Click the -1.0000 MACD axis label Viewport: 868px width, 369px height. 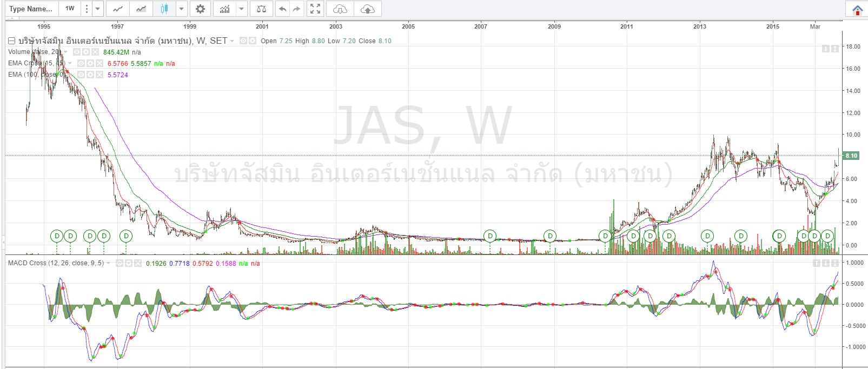coord(855,347)
